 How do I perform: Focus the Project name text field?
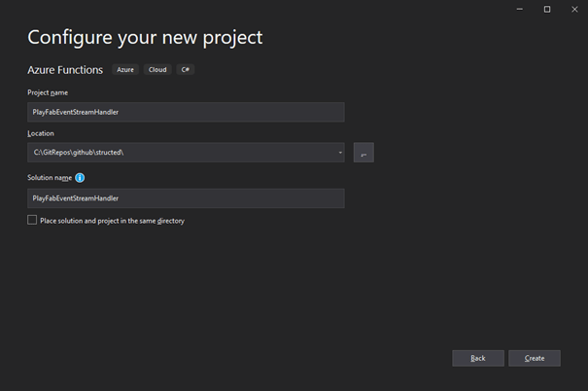coord(186,112)
